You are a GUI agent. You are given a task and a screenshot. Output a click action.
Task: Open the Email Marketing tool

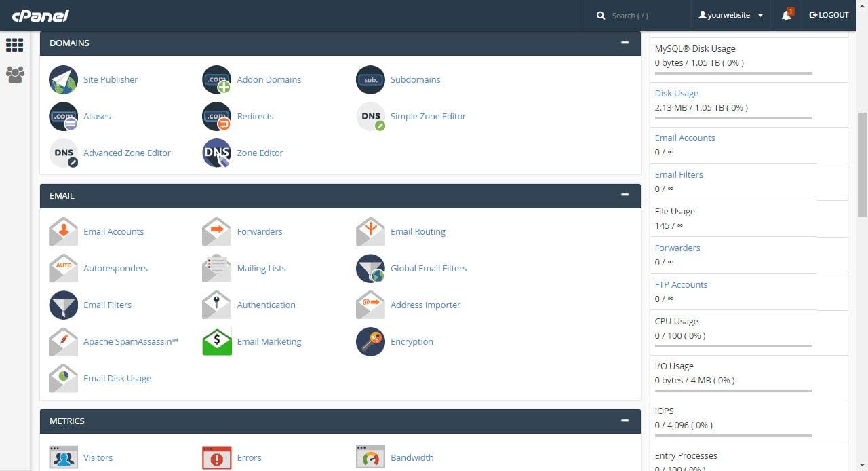[x=269, y=341]
